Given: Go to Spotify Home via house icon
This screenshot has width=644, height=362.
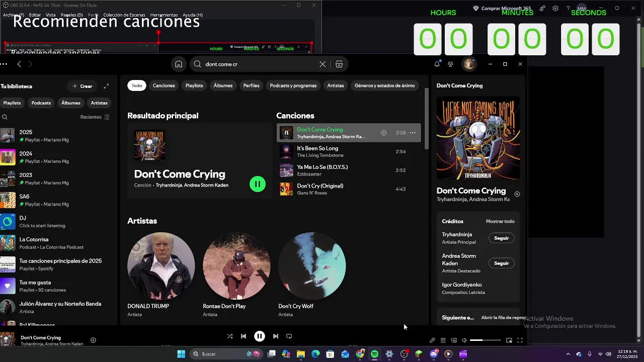Looking at the screenshot, I should (179, 64).
